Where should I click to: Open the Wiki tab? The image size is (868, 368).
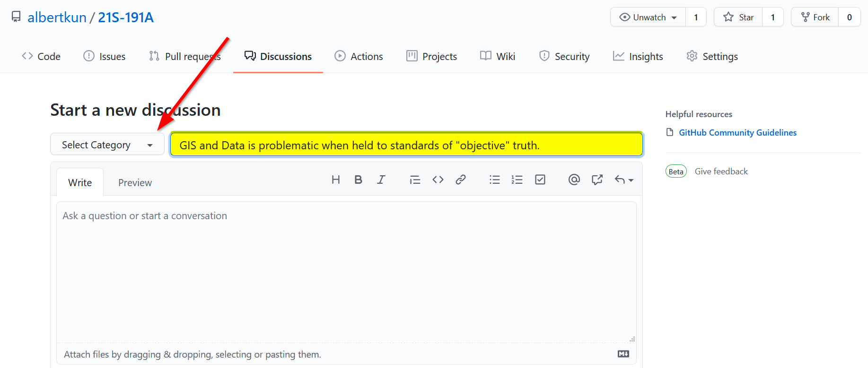click(498, 56)
